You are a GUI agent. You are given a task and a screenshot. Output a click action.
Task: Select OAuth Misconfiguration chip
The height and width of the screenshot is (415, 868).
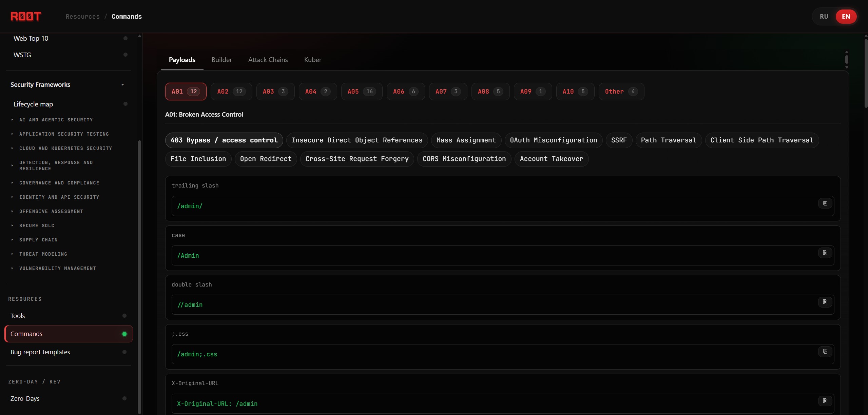click(553, 140)
